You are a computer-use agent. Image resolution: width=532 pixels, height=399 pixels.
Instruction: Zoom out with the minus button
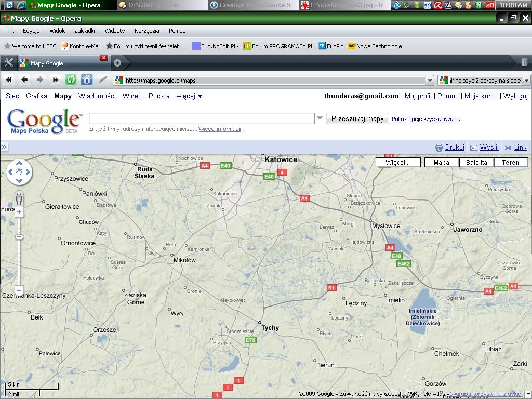pos(19,290)
